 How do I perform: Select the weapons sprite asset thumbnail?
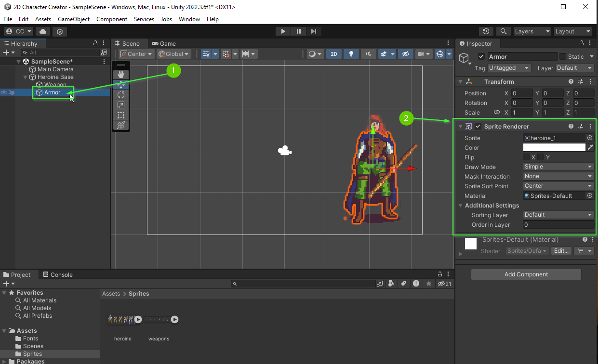159,319
